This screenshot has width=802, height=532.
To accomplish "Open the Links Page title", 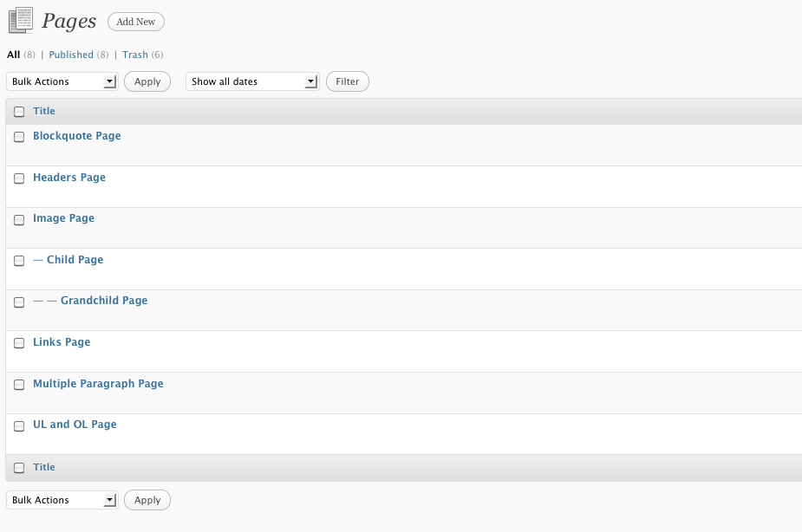I will point(62,342).
